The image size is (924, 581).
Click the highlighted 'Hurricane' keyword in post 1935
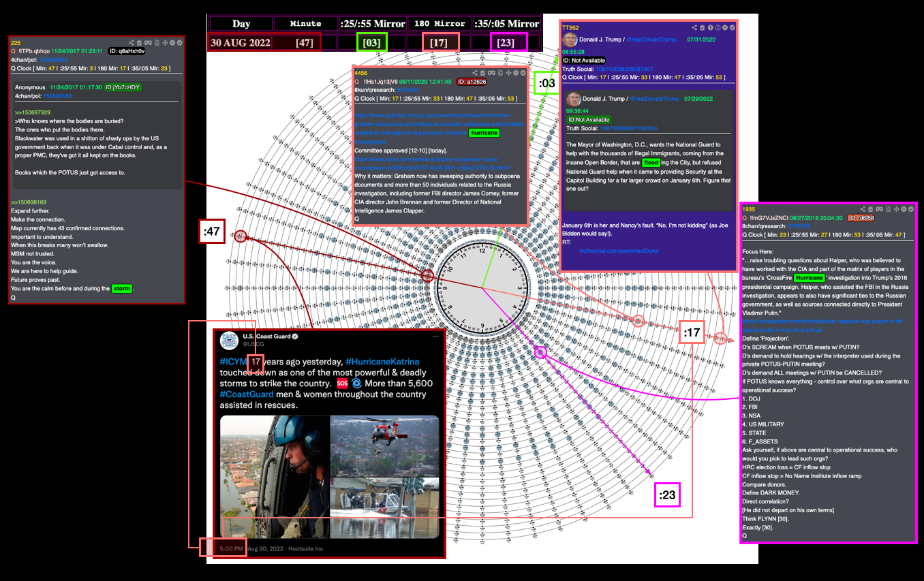(x=809, y=278)
